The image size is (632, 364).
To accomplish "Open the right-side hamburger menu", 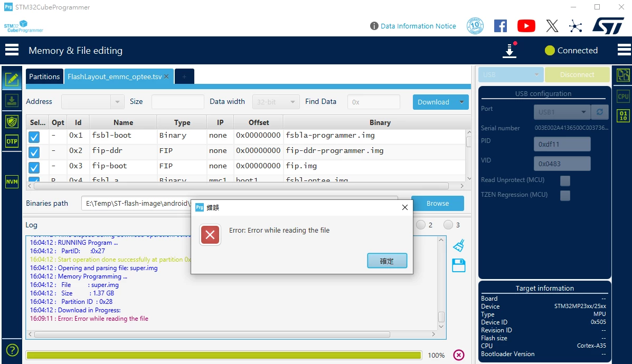I will [x=624, y=50].
